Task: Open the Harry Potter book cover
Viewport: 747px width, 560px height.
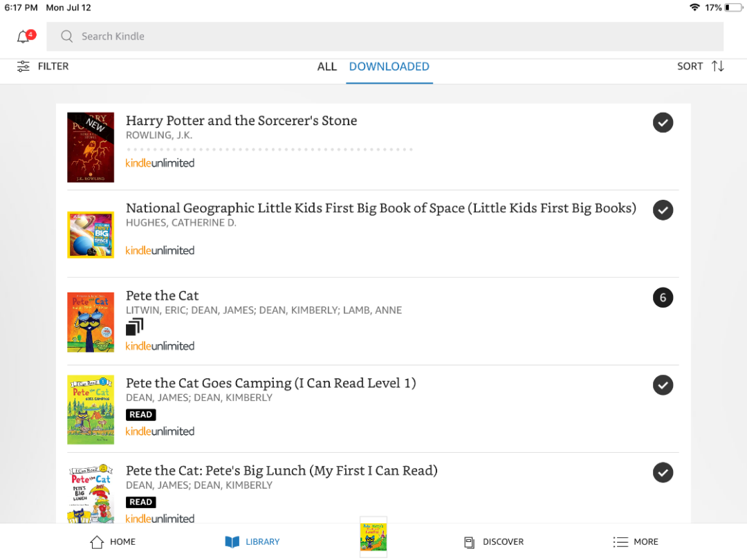Action: click(x=91, y=147)
